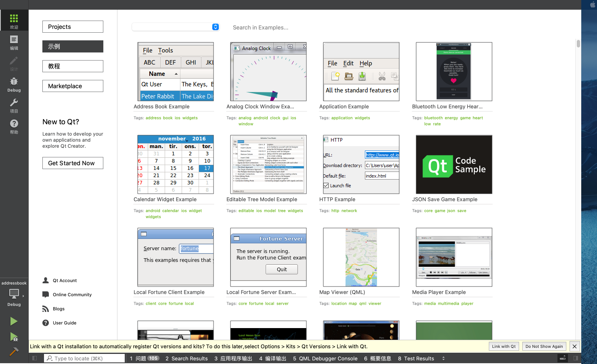597x364 pixels.
Task: Open the JSON Save Game Example thumbnail
Action: [x=454, y=165]
